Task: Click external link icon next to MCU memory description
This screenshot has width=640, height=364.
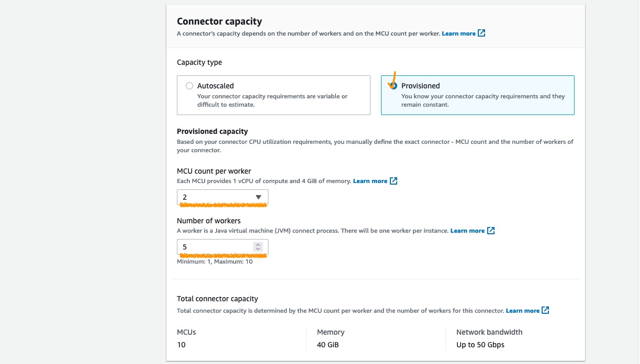Action: [394, 181]
